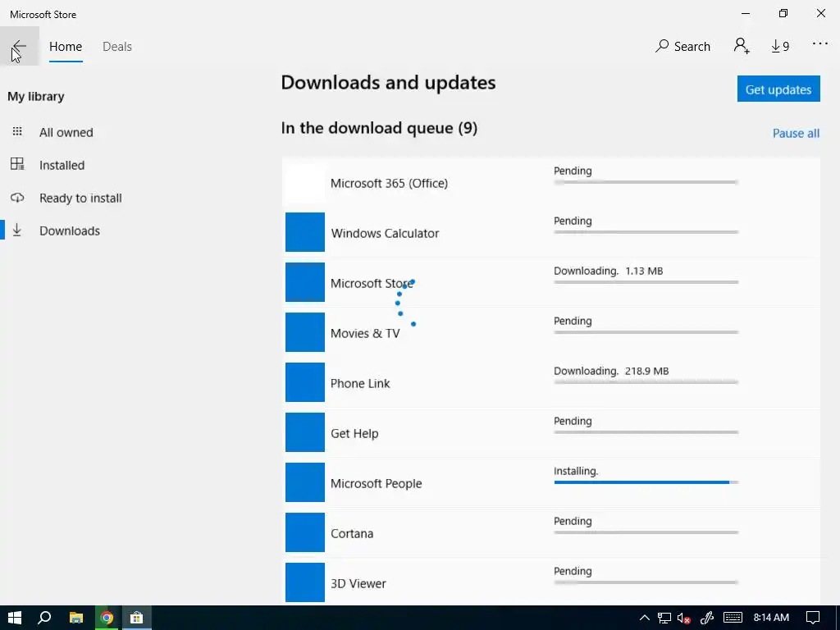Viewport: 840px width, 630px height.
Task: Switch to the Deals tab
Action: (x=116, y=47)
